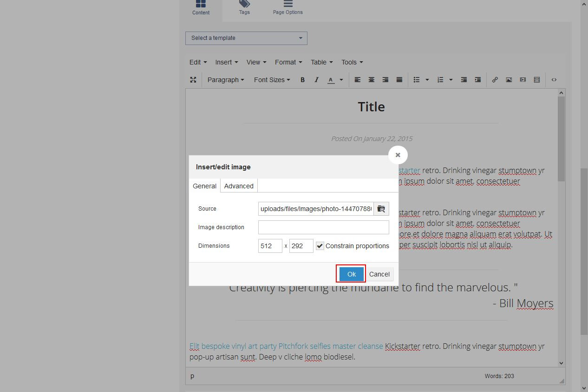Click the Title heading text
588x392 pixels.
[x=371, y=107]
